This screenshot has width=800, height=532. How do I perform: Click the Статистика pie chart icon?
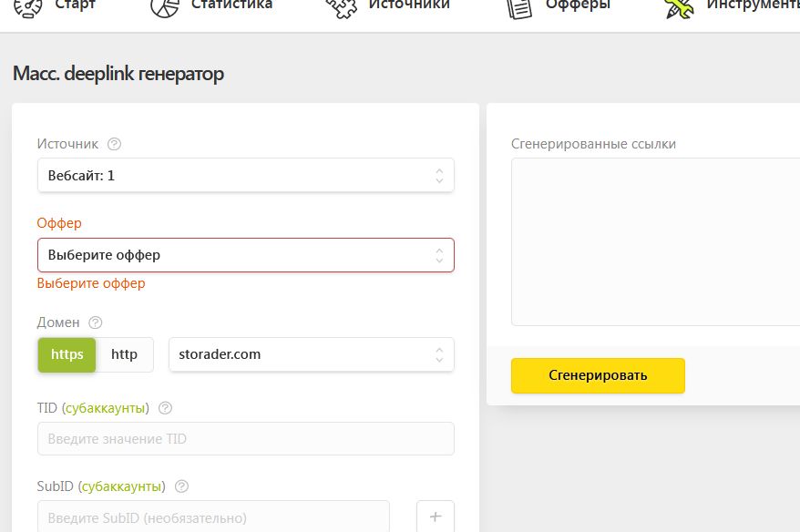point(165,8)
